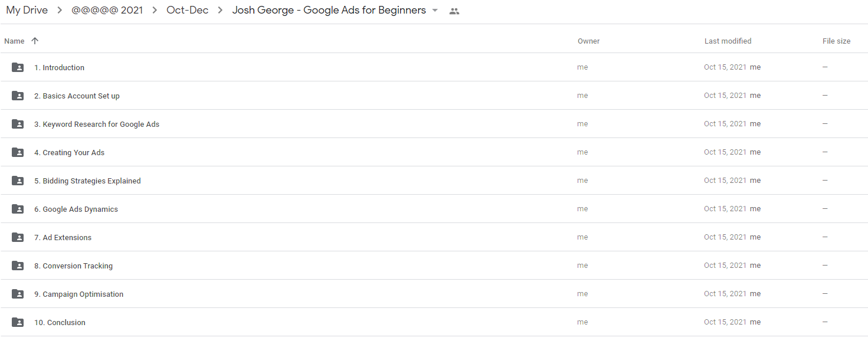Image resolution: width=868 pixels, height=344 pixels.
Task: Click the folder icon beside 5. Bidding Strategies Explained
Action: click(x=18, y=181)
